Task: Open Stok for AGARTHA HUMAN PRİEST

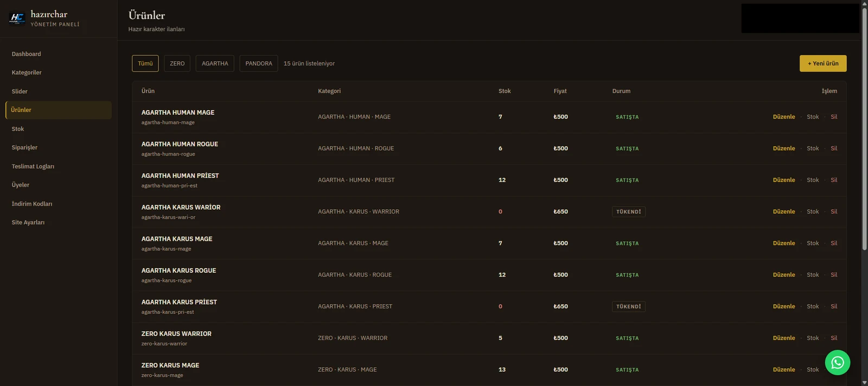Action: tap(813, 180)
